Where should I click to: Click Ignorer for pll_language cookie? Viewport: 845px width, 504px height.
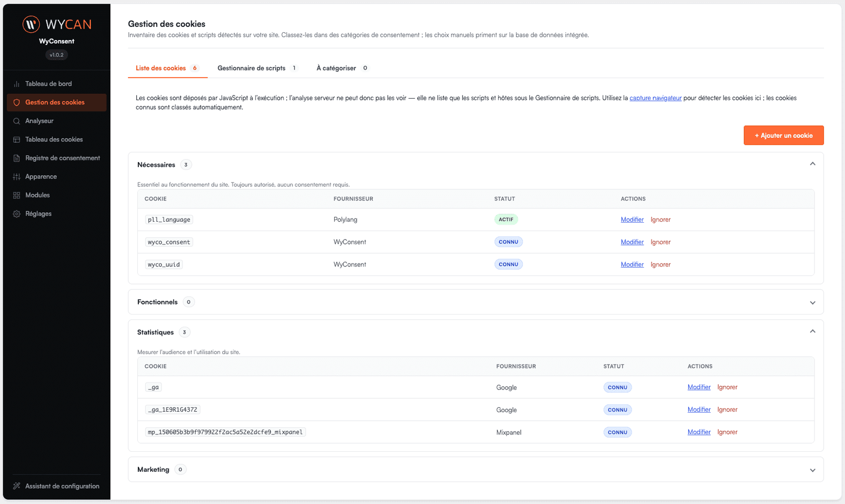661,220
